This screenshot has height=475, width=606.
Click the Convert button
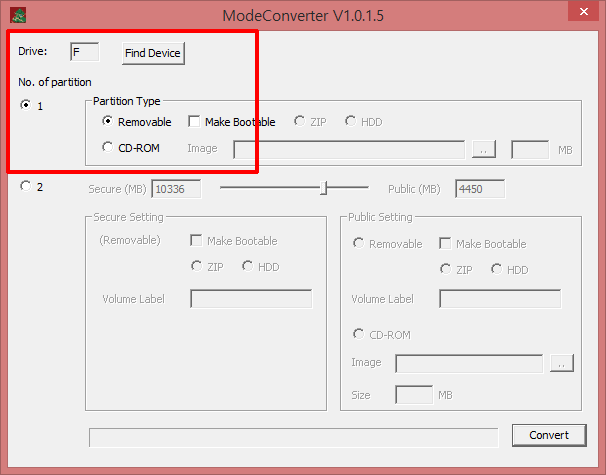pos(548,435)
